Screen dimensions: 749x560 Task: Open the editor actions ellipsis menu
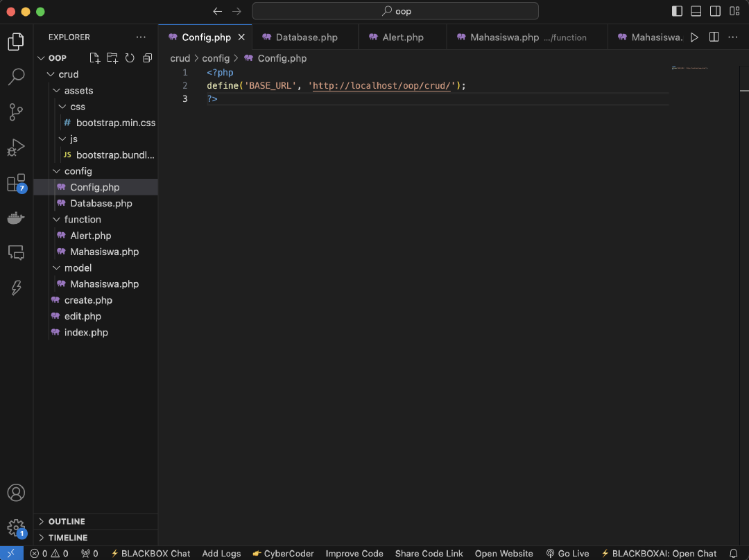pos(733,37)
